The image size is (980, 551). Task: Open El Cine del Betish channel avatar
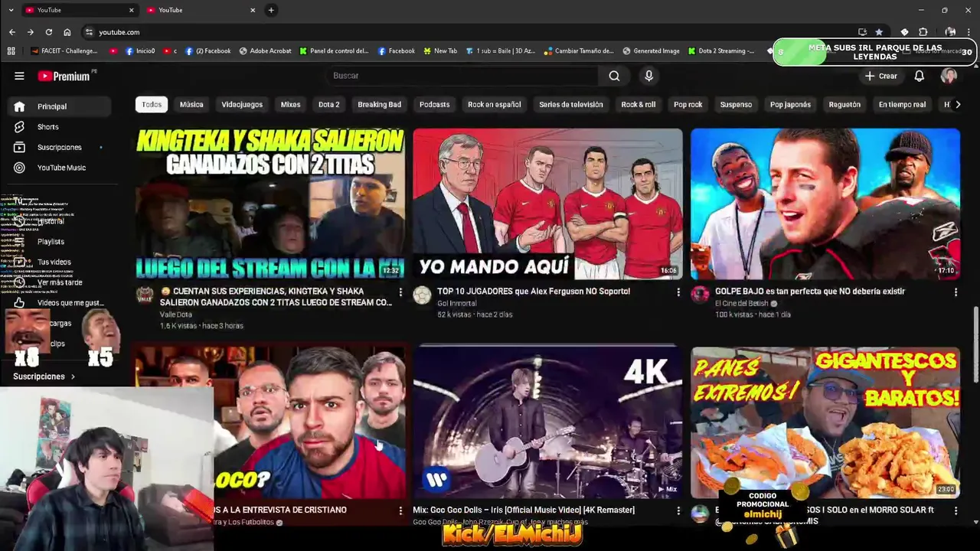700,295
